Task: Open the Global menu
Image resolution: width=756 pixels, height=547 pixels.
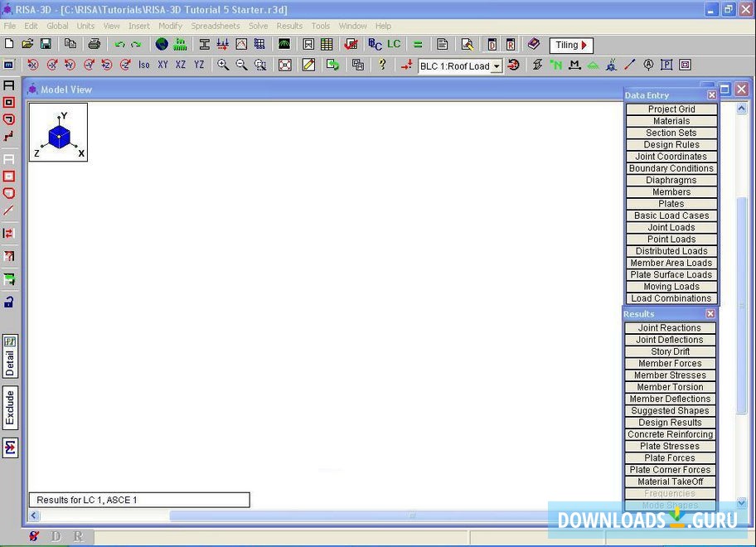Action: tap(57, 26)
